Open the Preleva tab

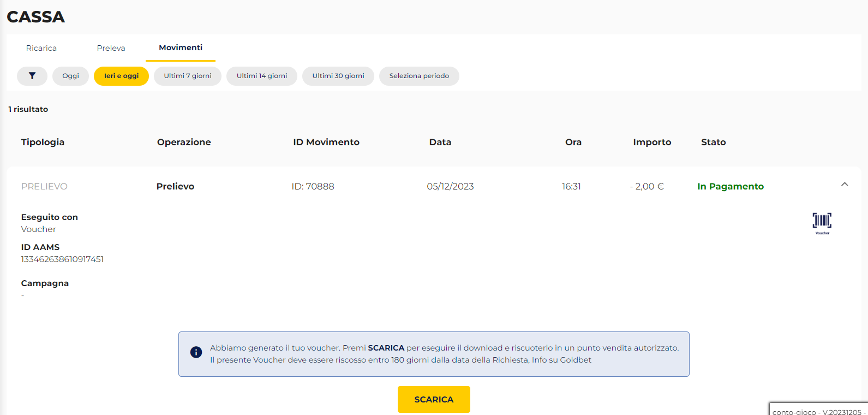pyautogui.click(x=111, y=48)
